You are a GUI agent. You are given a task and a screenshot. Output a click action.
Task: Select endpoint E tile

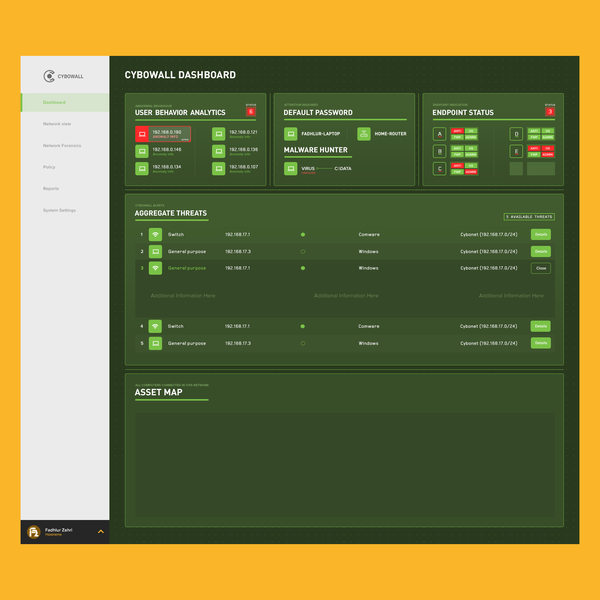pos(516,151)
